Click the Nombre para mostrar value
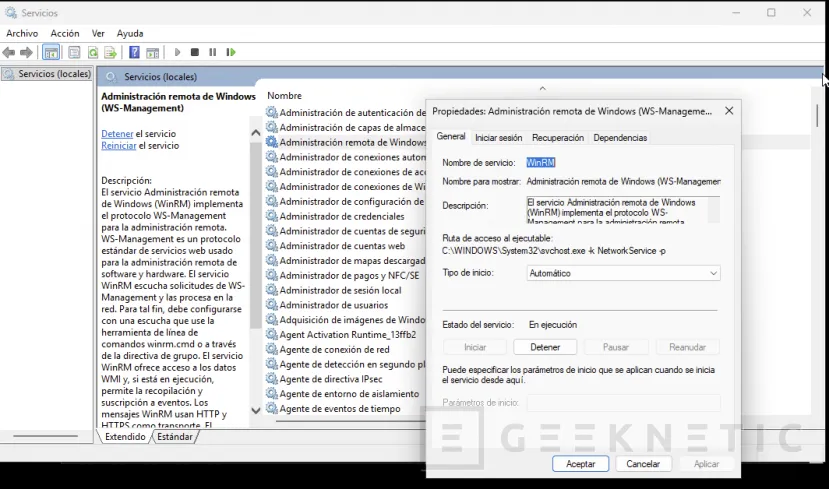The height and width of the screenshot is (489, 829). click(x=623, y=181)
